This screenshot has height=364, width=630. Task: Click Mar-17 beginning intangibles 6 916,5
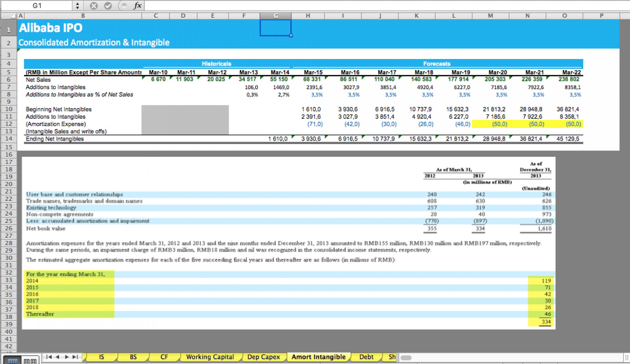click(385, 109)
